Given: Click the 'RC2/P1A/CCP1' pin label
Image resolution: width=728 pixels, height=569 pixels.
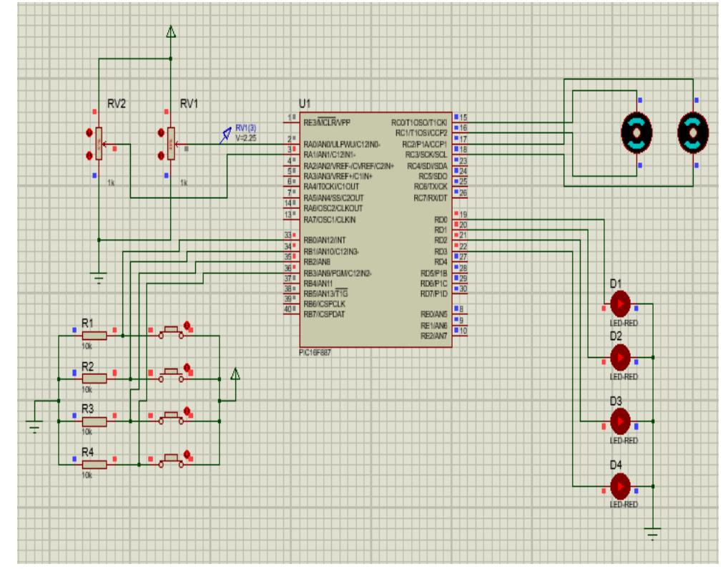Looking at the screenshot, I should 424,144.
